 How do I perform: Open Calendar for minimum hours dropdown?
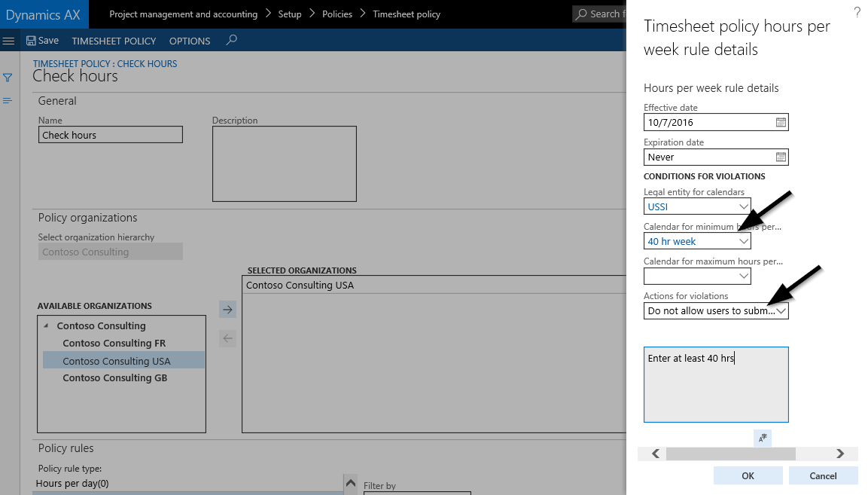[x=743, y=241]
